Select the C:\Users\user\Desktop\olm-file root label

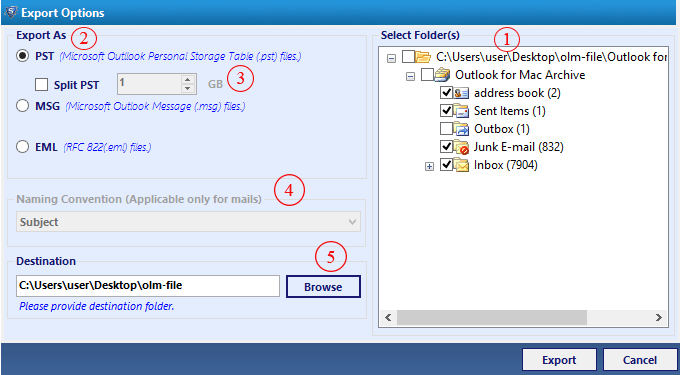(551, 57)
